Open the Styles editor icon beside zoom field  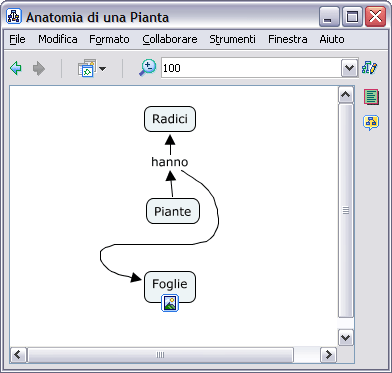click(x=369, y=68)
